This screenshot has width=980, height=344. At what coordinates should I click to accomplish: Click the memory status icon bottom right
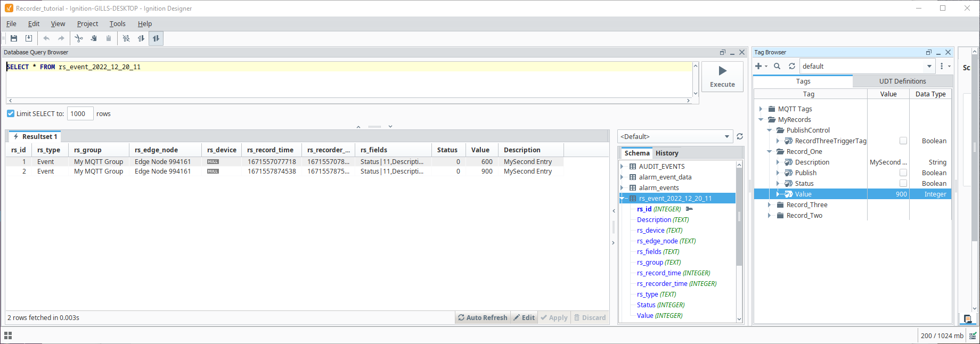pyautogui.click(x=973, y=335)
